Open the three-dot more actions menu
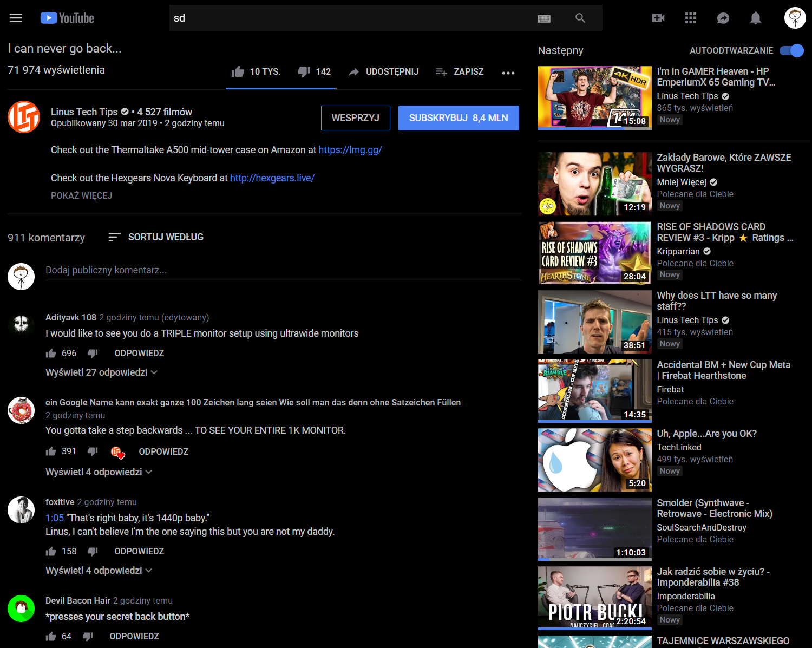Viewport: 812px width, 648px height. (x=508, y=73)
